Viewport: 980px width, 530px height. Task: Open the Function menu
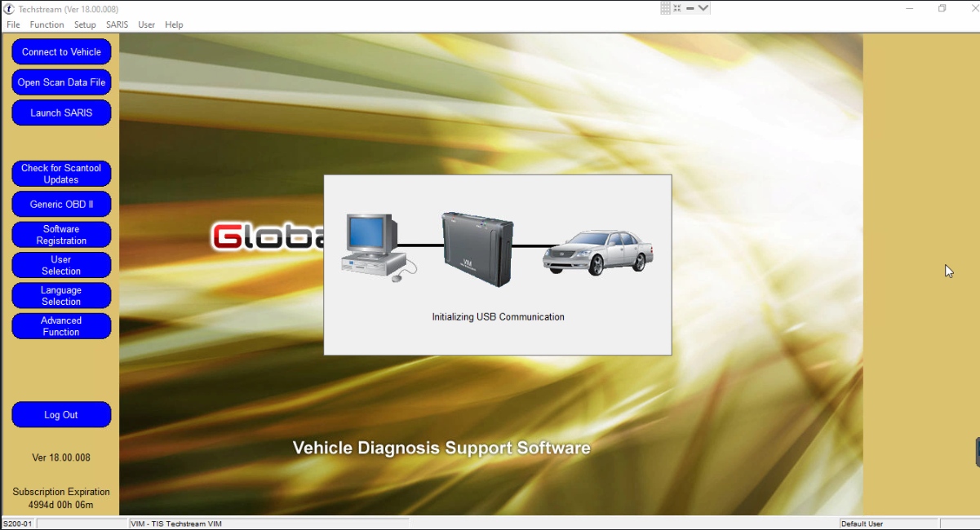coord(47,24)
